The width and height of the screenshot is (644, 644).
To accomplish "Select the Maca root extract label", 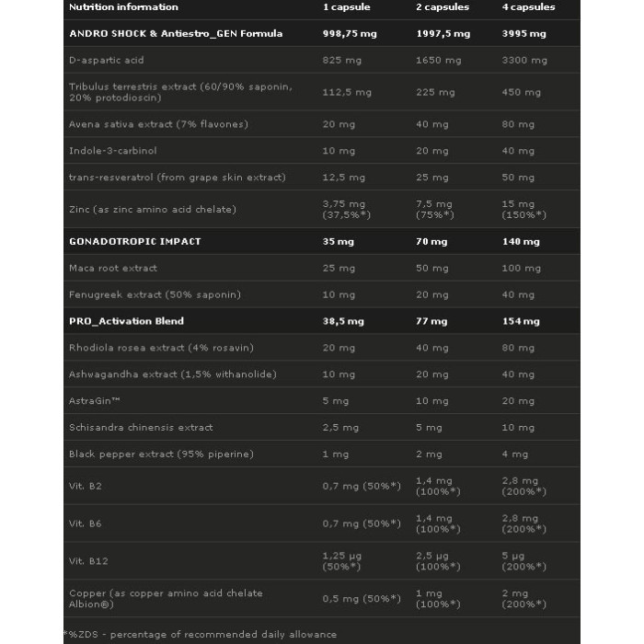I will [x=113, y=269].
